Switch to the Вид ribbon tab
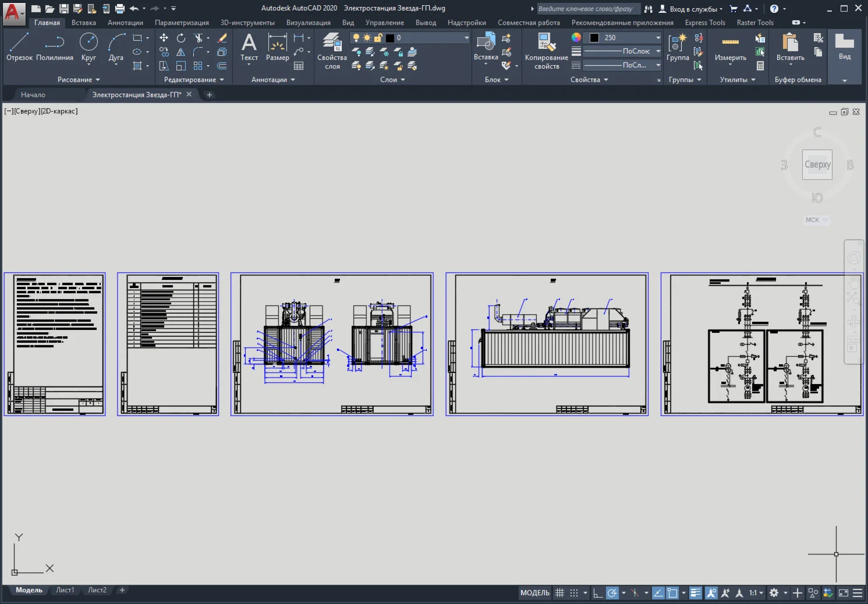 click(348, 23)
